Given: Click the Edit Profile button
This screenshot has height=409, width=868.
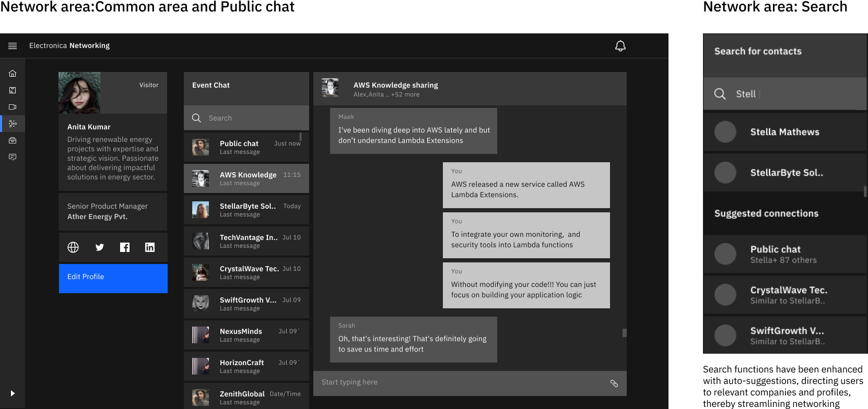Looking at the screenshot, I should pyautogui.click(x=113, y=278).
